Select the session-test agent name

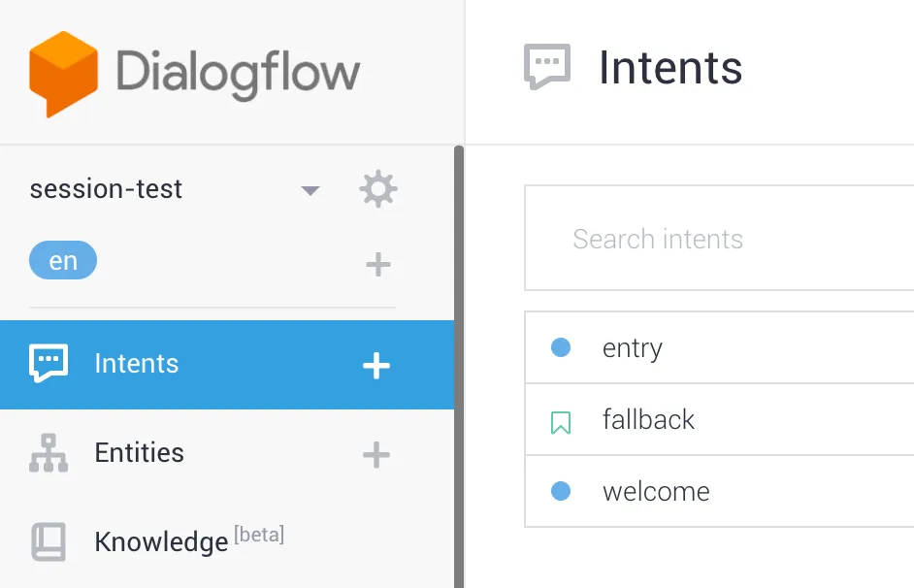tap(107, 189)
